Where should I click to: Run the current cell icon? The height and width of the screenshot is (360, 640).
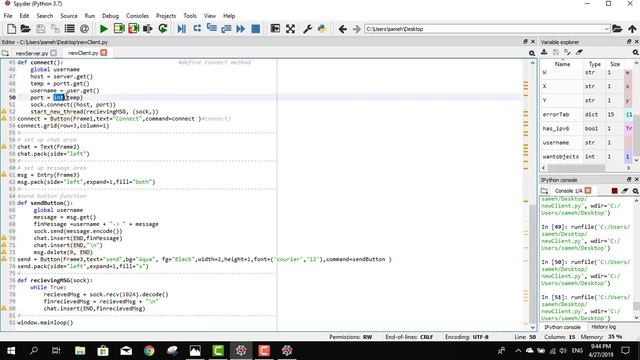(x=119, y=29)
